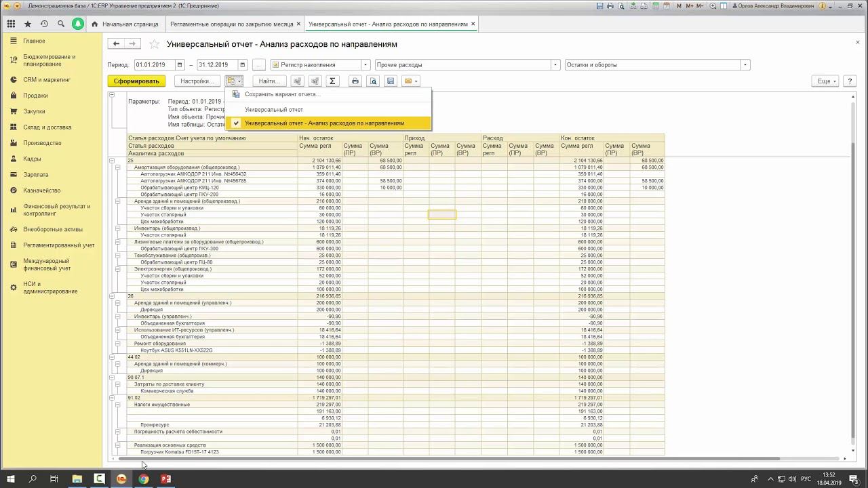The width and height of the screenshot is (868, 488).
Task: Collapse the group for account 25
Action: click(112, 161)
